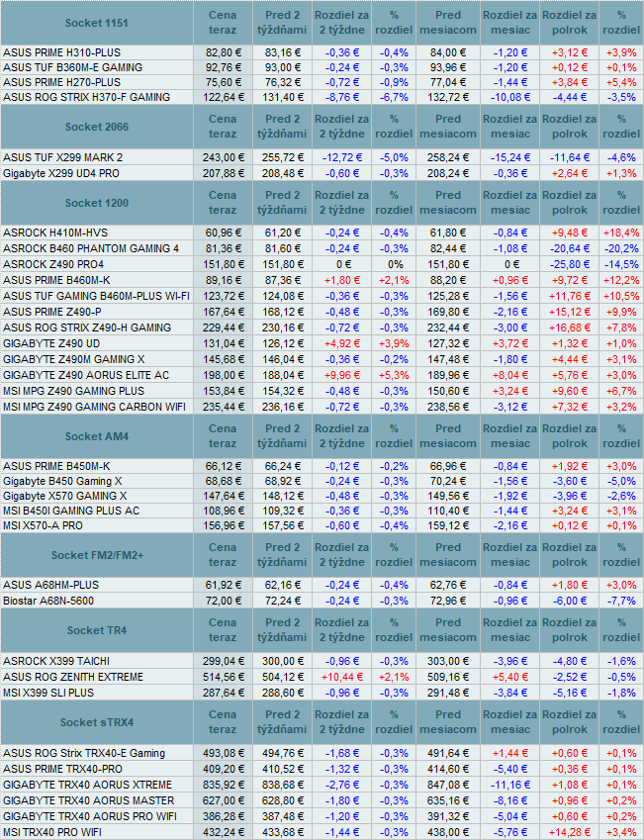Viewport: 644px width, 840px height.
Task: Select the ASROCK H410M-HVS entry
Action: pyautogui.click(x=55, y=233)
